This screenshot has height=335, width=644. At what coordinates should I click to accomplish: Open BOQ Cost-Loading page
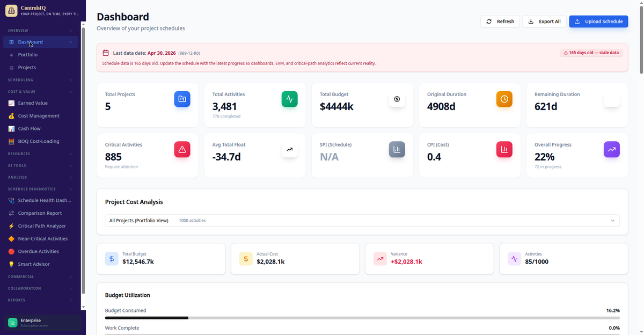(x=40, y=142)
